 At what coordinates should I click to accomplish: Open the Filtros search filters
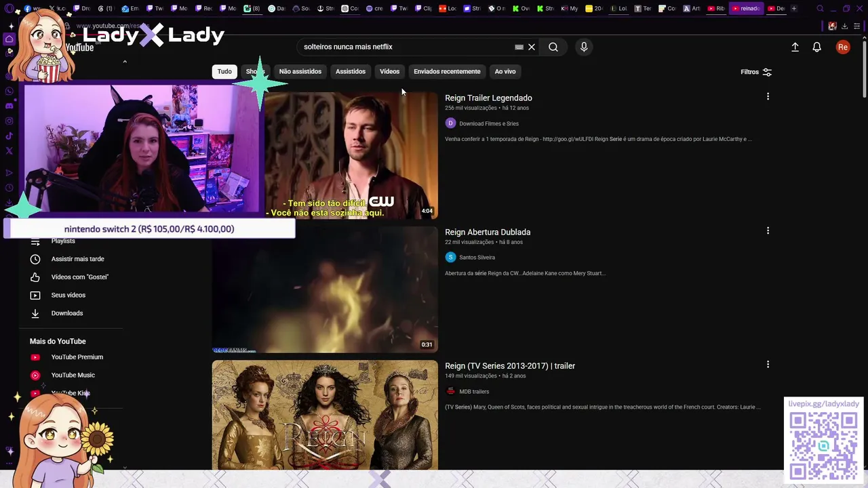(756, 72)
